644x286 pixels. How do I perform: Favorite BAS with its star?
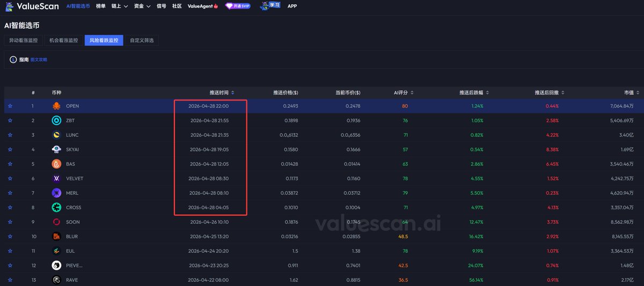click(x=10, y=164)
